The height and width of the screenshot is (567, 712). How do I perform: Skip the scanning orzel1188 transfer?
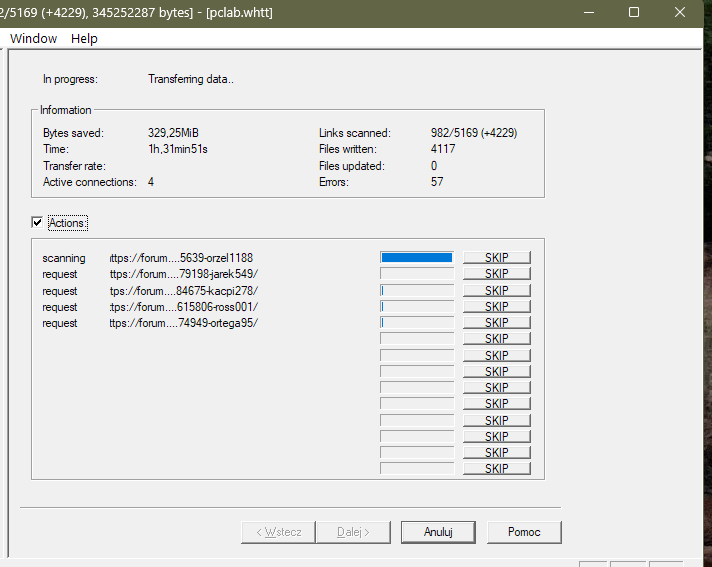[x=497, y=257]
